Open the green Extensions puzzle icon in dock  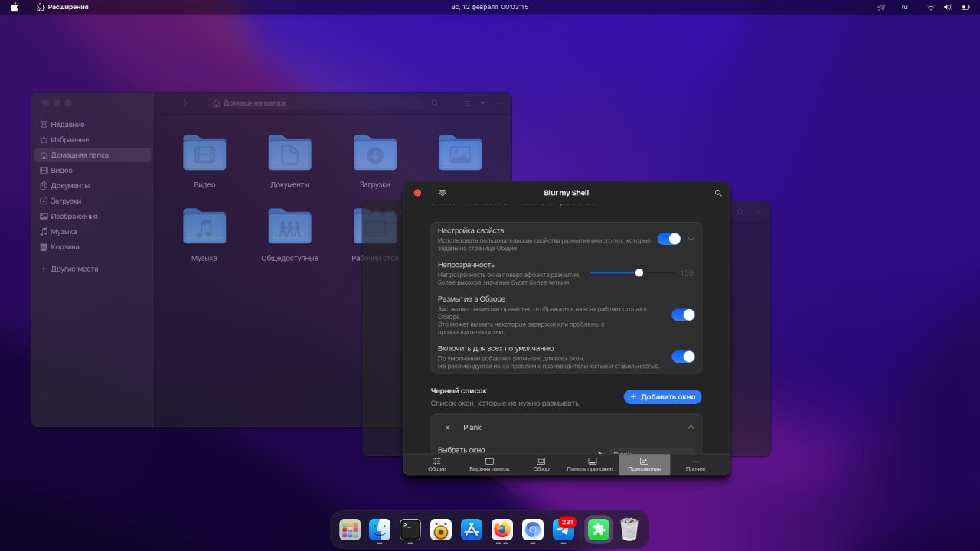(x=598, y=530)
